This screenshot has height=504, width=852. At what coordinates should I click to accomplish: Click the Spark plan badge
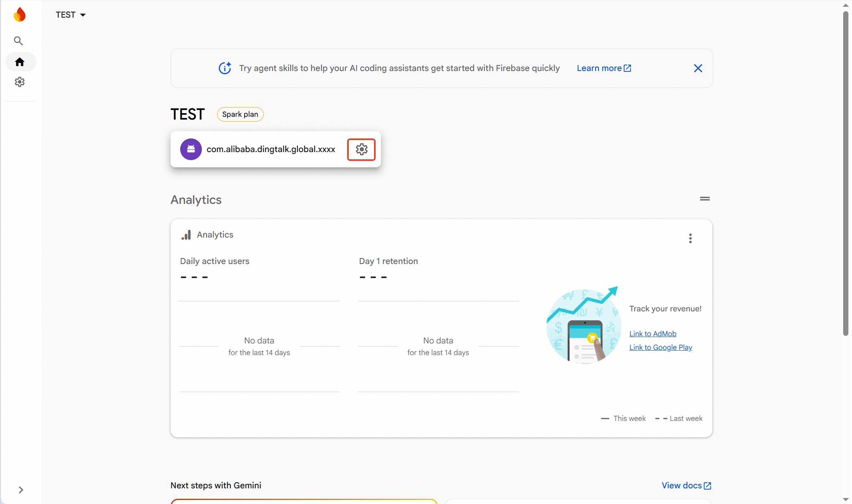(240, 114)
